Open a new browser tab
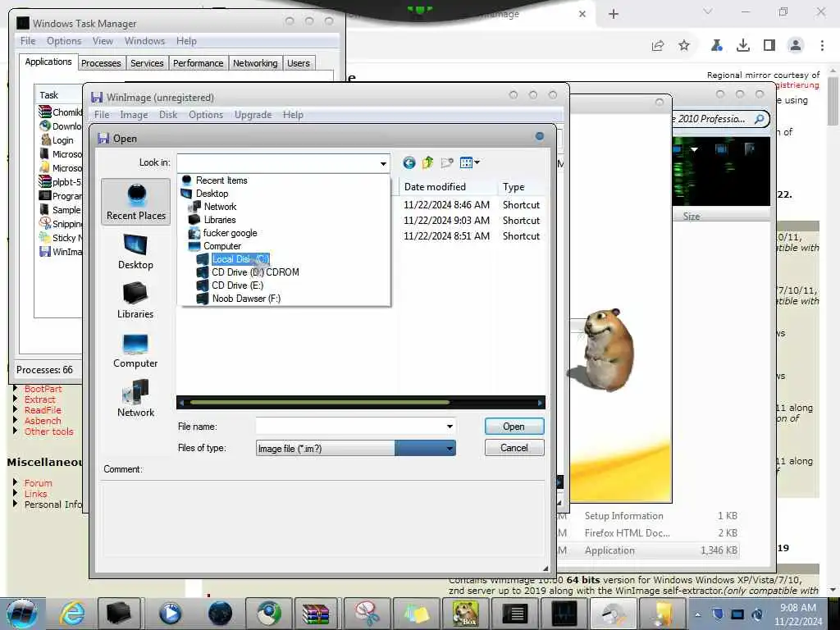The height and width of the screenshot is (630, 840). pyautogui.click(x=614, y=14)
